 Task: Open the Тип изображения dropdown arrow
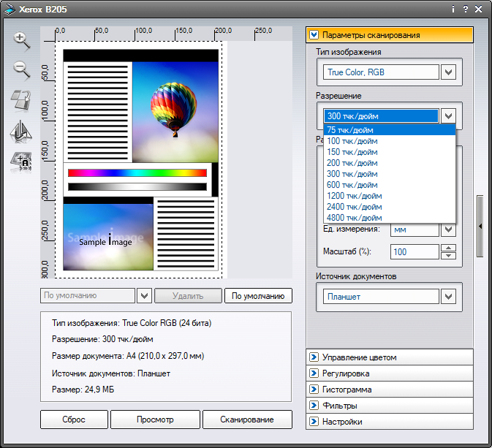(449, 72)
